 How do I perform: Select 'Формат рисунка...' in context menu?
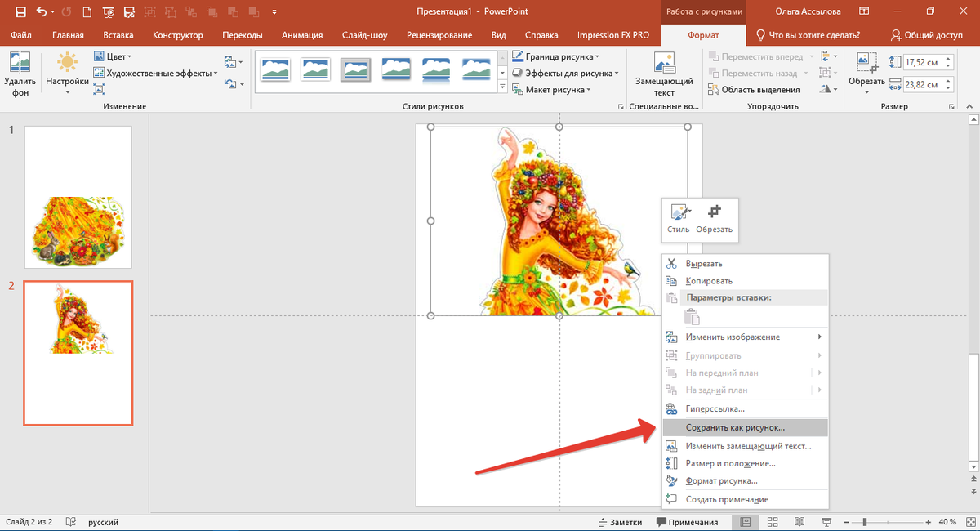pyautogui.click(x=721, y=481)
